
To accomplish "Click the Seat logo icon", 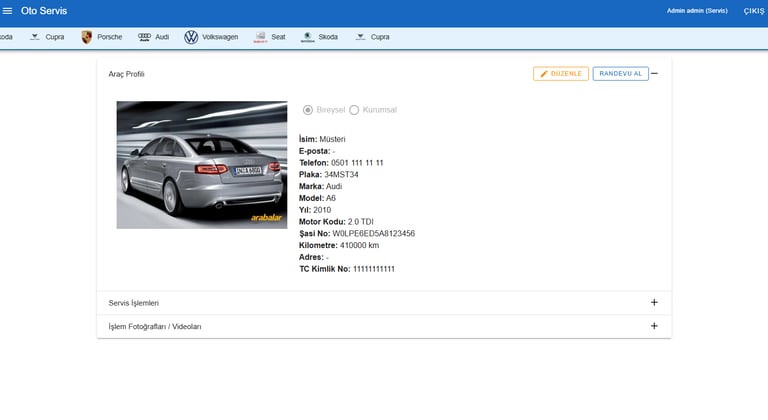I will (261, 37).
